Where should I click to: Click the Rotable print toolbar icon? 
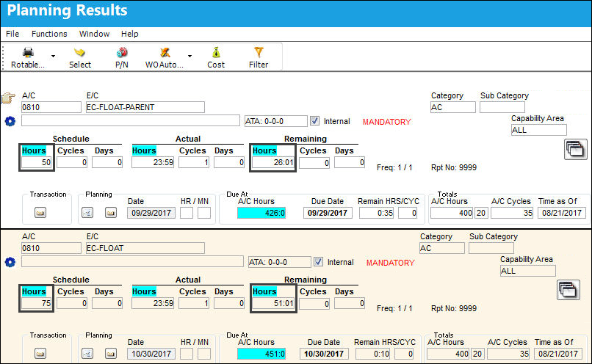click(28, 52)
